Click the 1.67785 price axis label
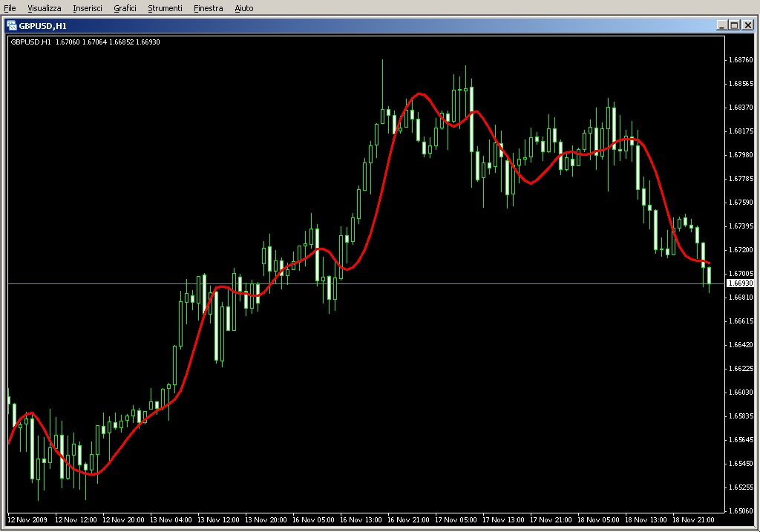This screenshot has height=532, width=760. [741, 178]
